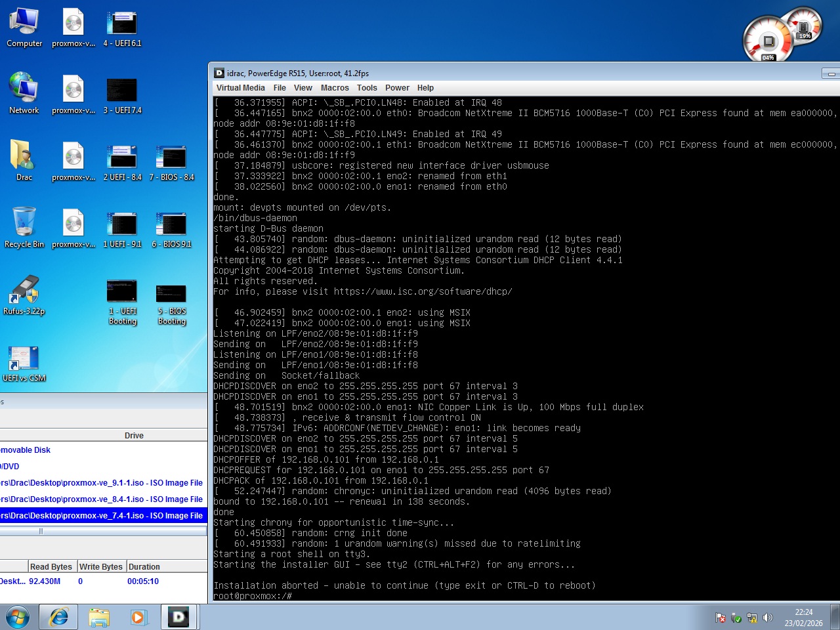Click the network tray icon
Image resolution: width=840 pixels, height=630 pixels.
752,618
